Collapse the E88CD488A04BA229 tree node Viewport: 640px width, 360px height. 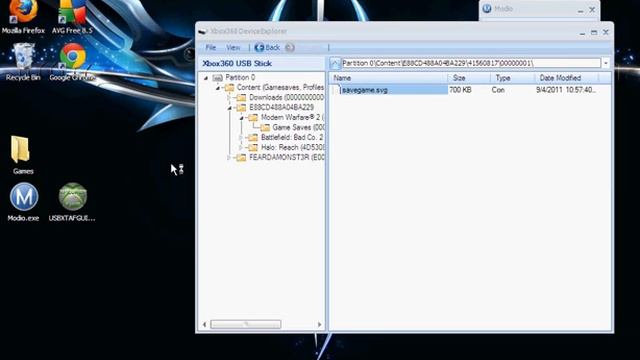pos(229,108)
